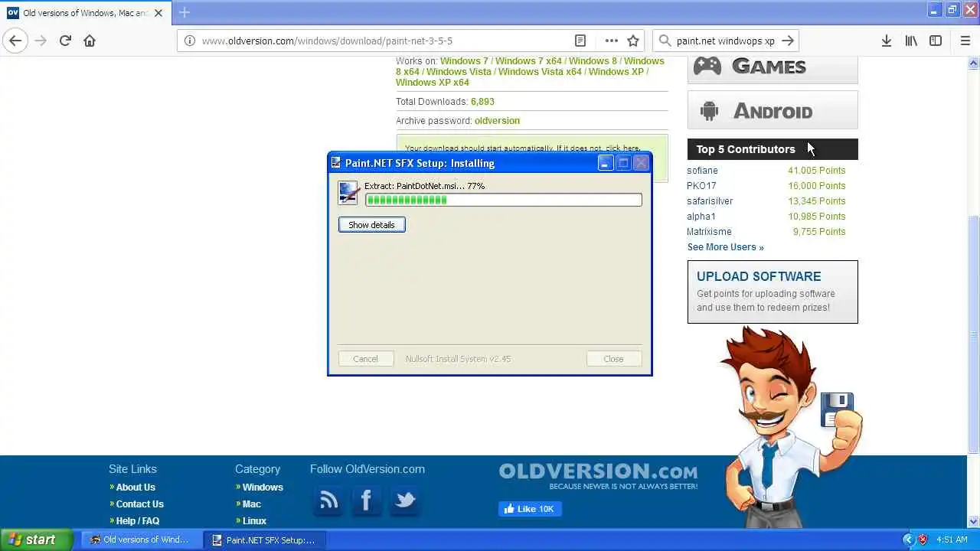The image size is (980, 551).
Task: Click the Old versions tab
Action: tap(84, 13)
